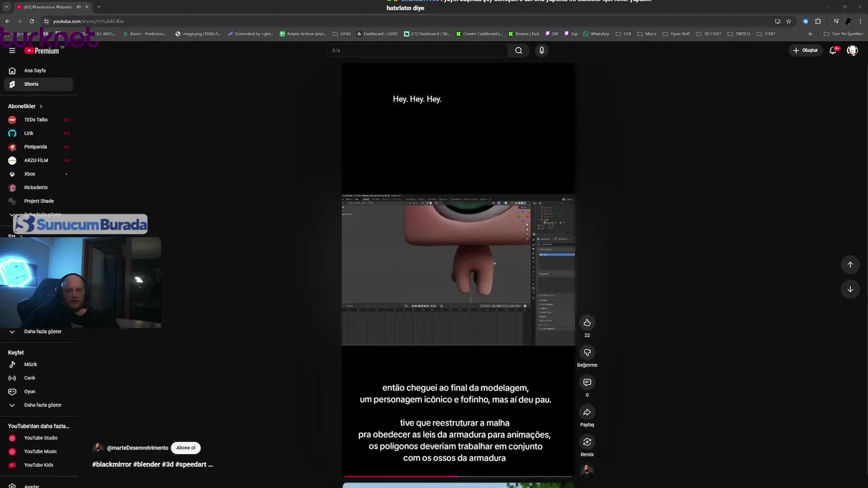The height and width of the screenshot is (488, 868).
Task: Open a new browser tab
Action: pyautogui.click(x=99, y=7)
